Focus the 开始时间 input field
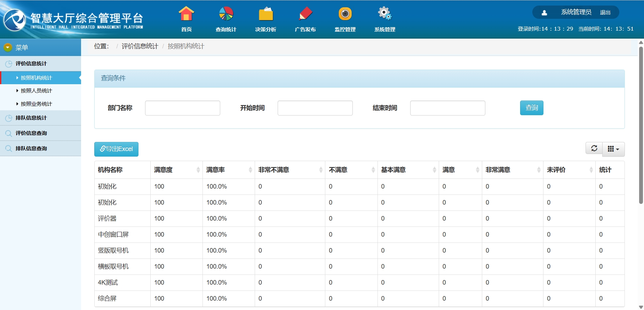 (315, 108)
